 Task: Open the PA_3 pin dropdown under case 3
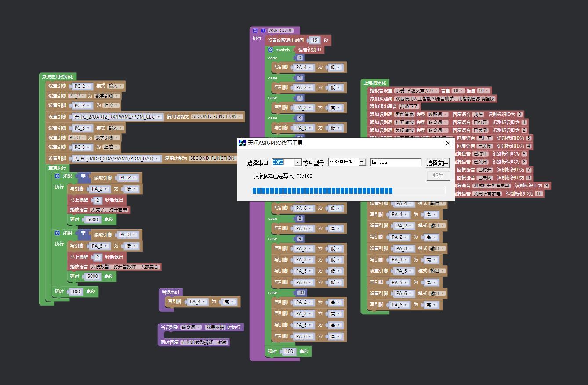click(x=304, y=128)
